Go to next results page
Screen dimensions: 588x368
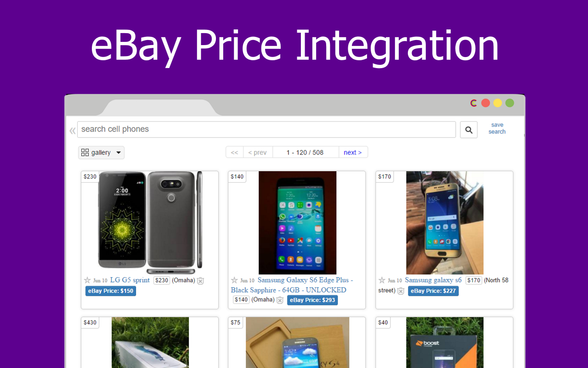(353, 152)
